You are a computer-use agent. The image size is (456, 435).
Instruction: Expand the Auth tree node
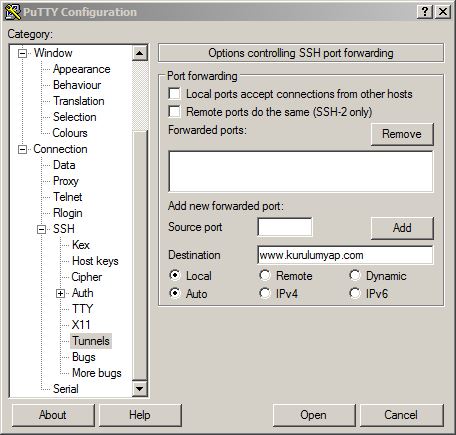pos(60,293)
